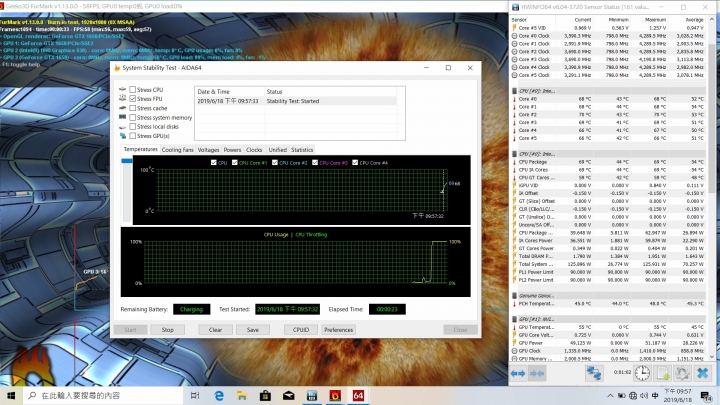The width and height of the screenshot is (720, 405).
Task: Click the Date & Time column header
Action: pos(230,91)
